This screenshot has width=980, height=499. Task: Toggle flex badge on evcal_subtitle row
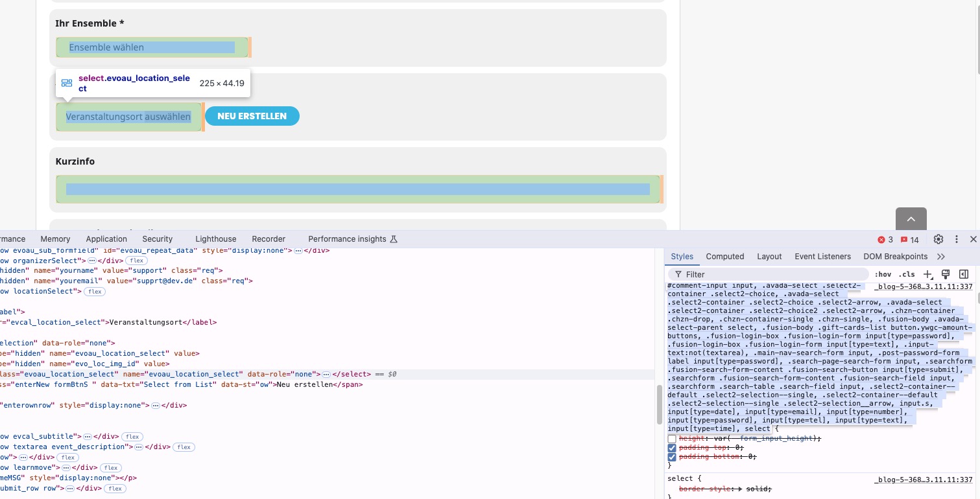point(132,437)
